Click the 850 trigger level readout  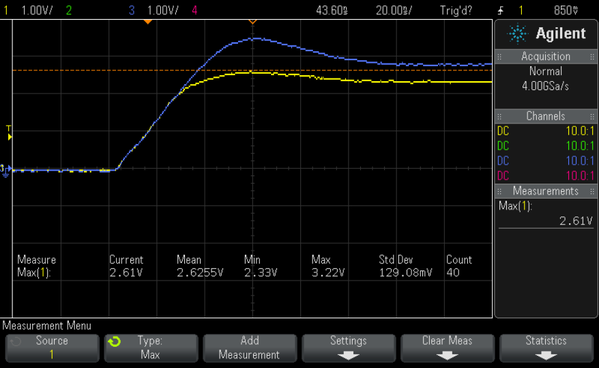[x=566, y=10]
